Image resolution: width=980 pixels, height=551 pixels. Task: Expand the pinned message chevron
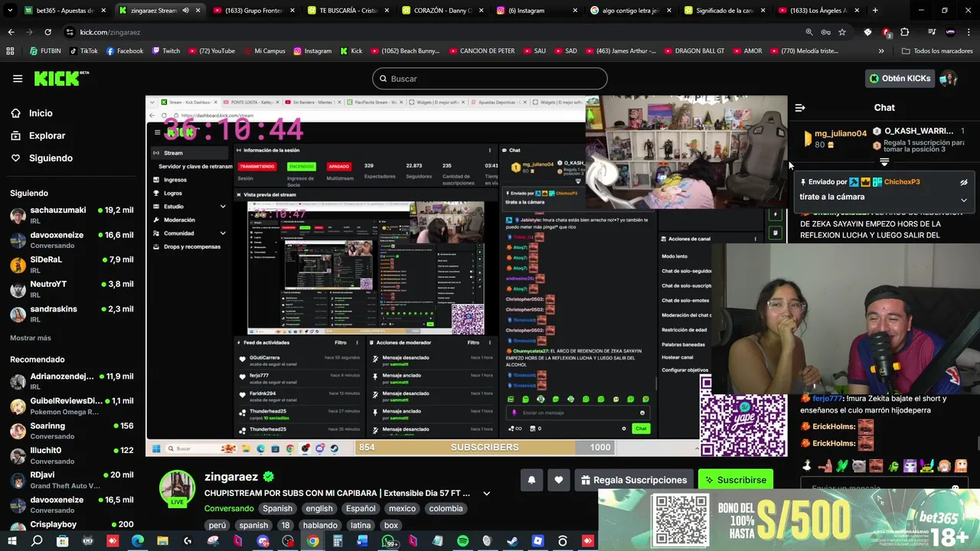(964, 200)
